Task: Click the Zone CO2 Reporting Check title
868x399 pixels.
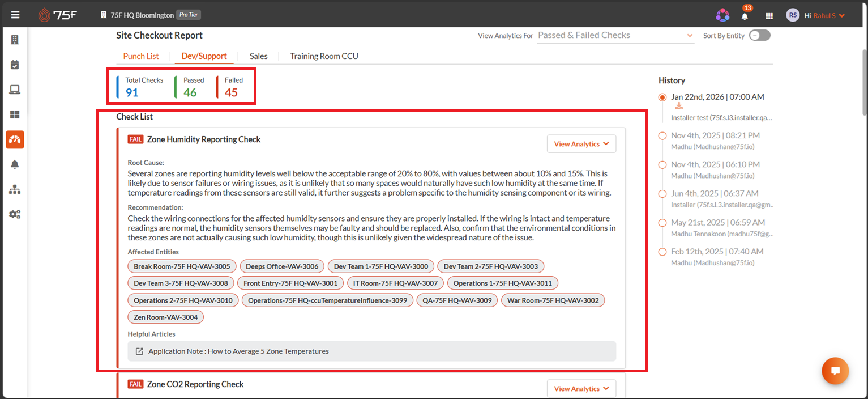Action: coord(195,384)
